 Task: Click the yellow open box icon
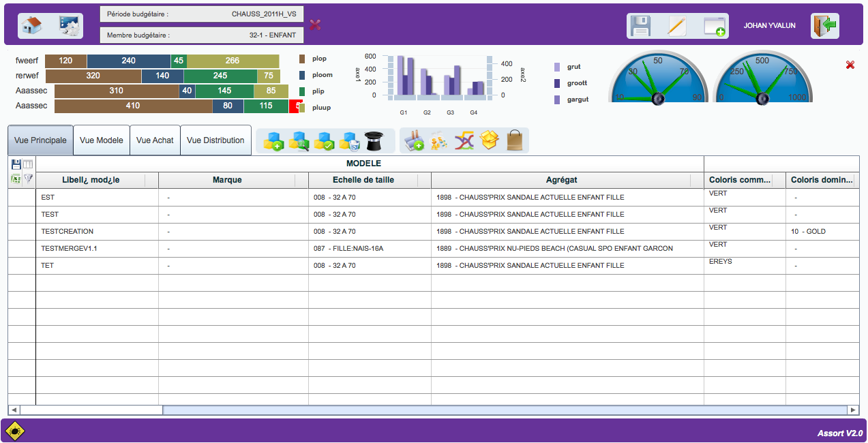[490, 140]
